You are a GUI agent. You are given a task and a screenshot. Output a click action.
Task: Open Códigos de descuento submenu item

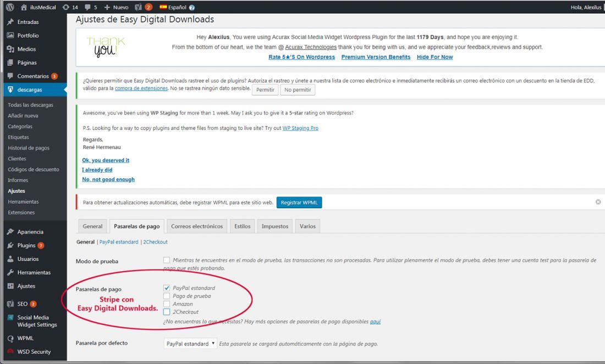click(34, 169)
